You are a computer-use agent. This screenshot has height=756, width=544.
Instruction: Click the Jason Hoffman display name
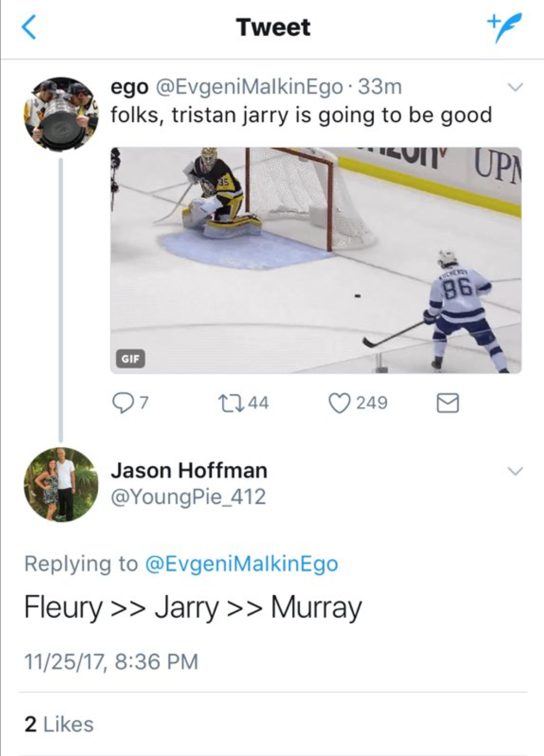tap(189, 470)
